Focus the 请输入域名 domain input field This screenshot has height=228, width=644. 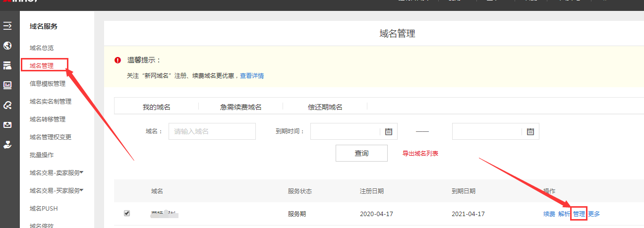(212, 131)
